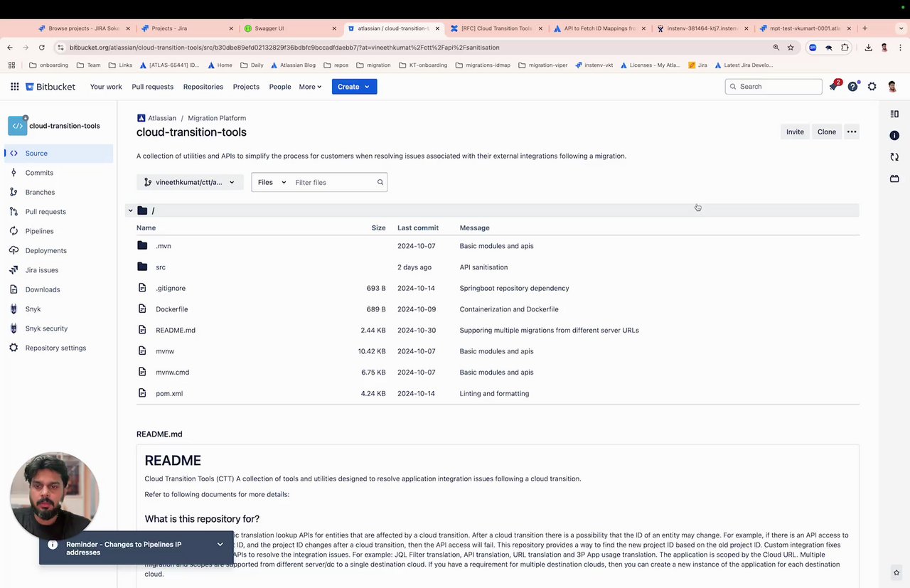
Task: Open the settings gear in Bitbucket header
Action: pyautogui.click(x=872, y=87)
